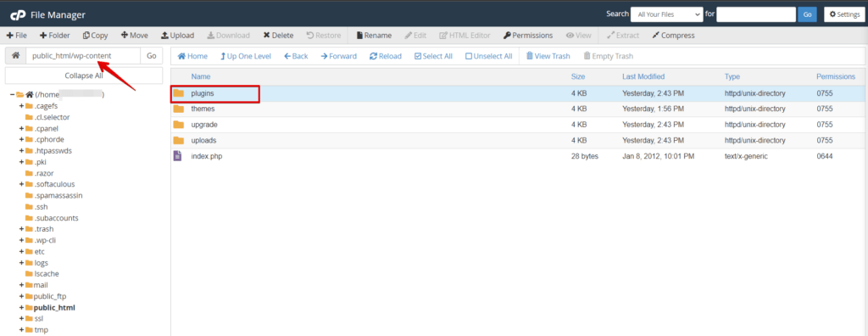Image resolution: width=868 pixels, height=336 pixels.
Task: Expand the public_html tree node
Action: tap(21, 308)
